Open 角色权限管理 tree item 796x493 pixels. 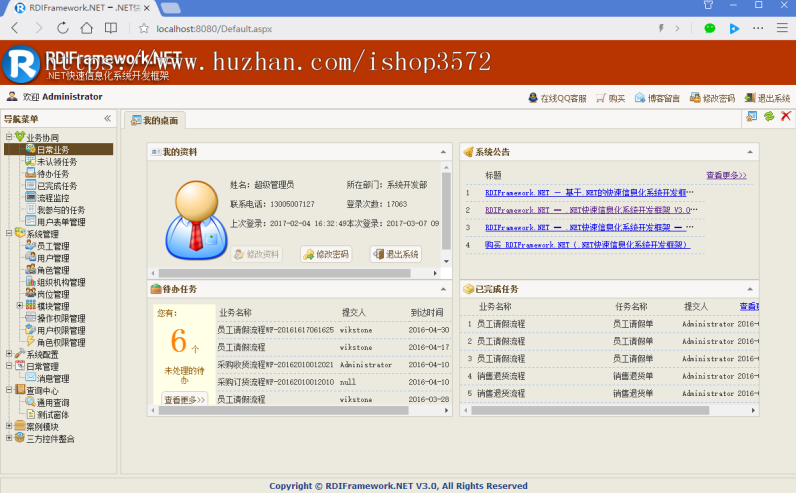pos(61,342)
